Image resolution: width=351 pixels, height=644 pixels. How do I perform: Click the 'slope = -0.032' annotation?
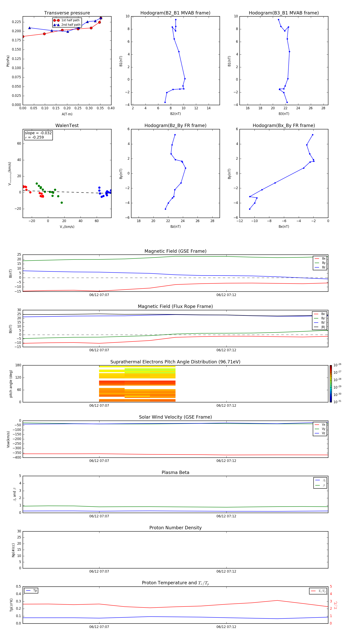[38, 133]
